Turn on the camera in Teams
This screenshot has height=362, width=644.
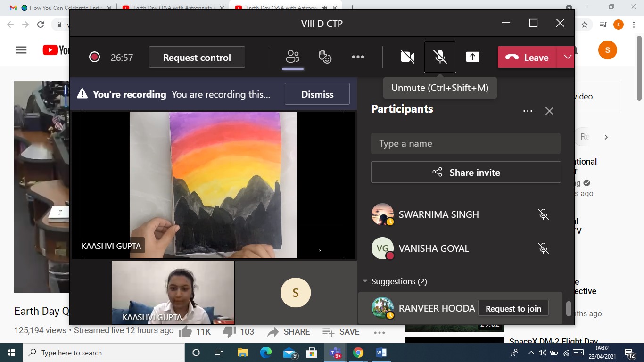pyautogui.click(x=407, y=57)
